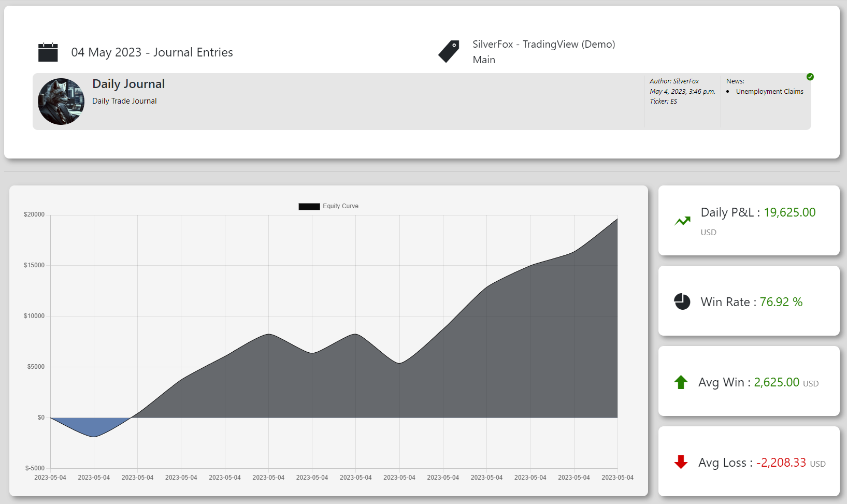Click the May 4, 2023, 3:46 p.m. timestamp

point(682,92)
